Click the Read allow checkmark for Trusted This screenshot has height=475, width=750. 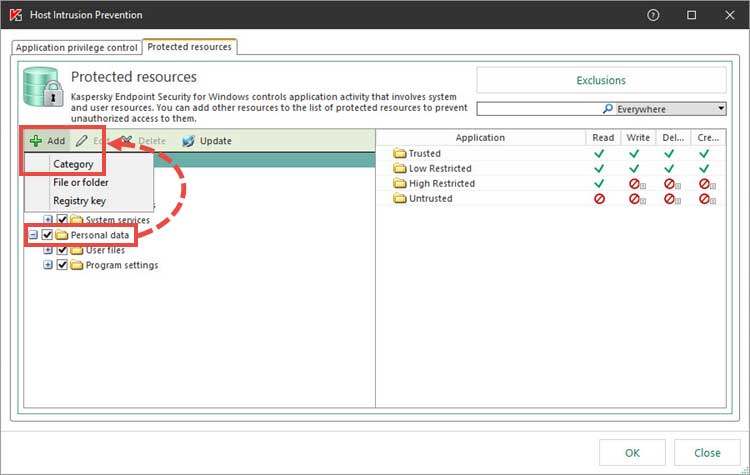tap(599, 154)
